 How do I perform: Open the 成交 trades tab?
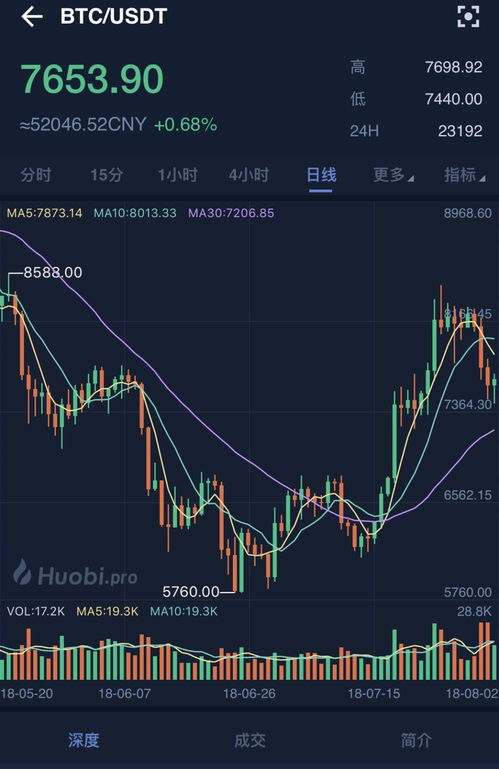click(250, 740)
